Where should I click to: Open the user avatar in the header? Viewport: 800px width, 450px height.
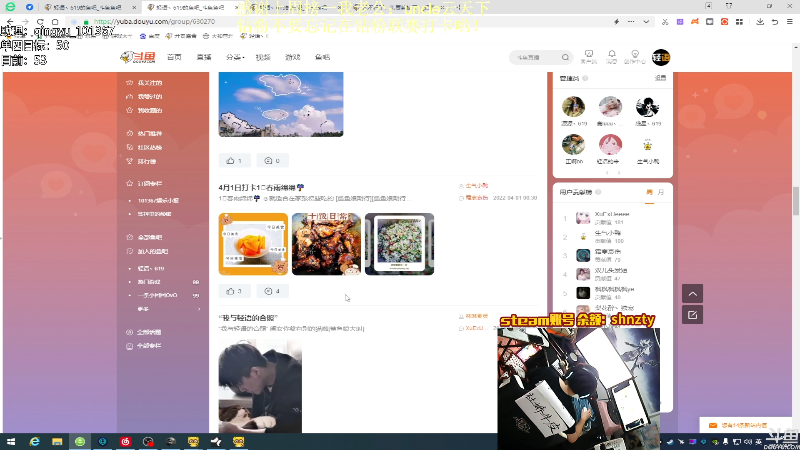pos(661,57)
